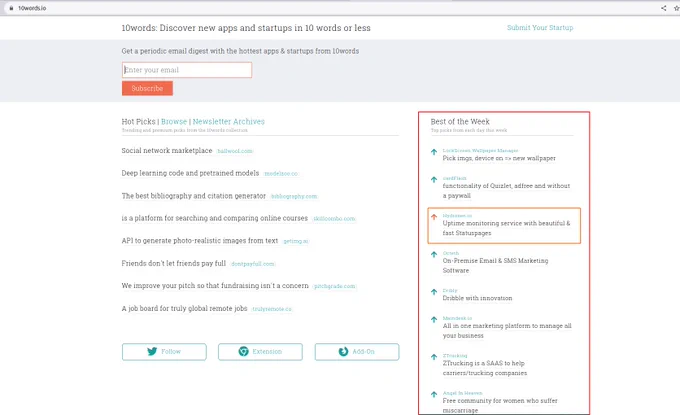Click the Twitter Follow button
This screenshot has height=415, width=680.
point(164,352)
